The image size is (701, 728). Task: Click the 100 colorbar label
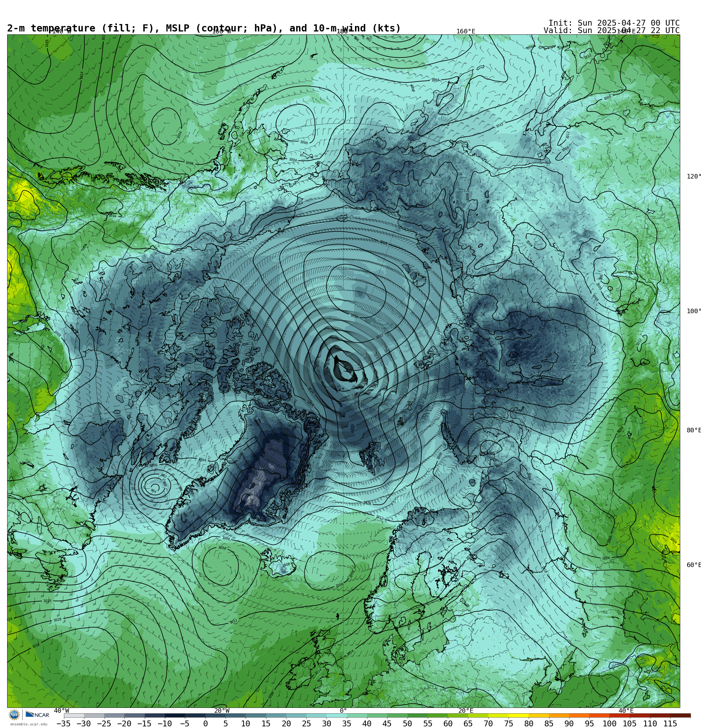tap(609, 723)
